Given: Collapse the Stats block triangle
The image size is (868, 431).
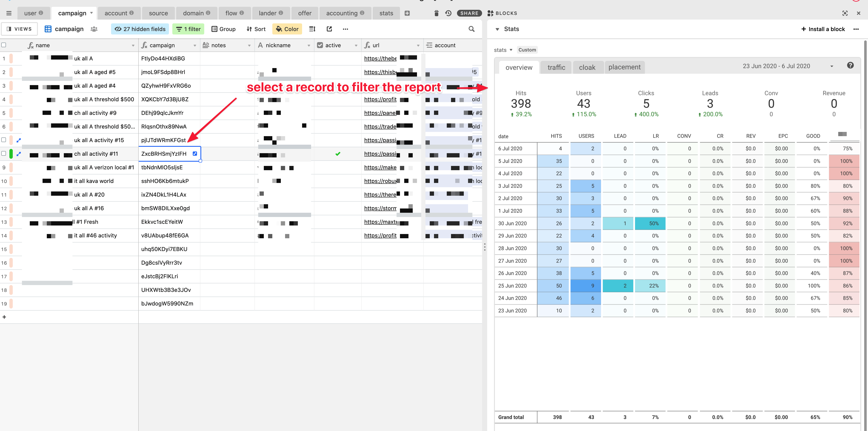Looking at the screenshot, I should tap(497, 29).
